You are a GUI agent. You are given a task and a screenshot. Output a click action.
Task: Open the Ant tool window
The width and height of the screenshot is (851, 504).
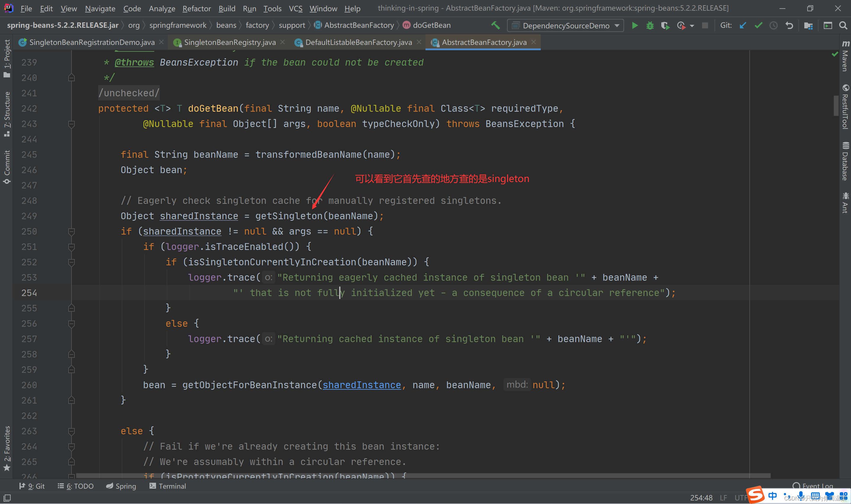[x=845, y=203]
